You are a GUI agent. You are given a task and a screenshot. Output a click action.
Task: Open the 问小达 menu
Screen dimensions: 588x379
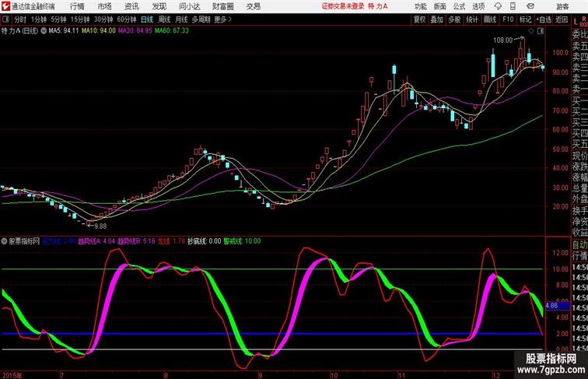point(189,6)
